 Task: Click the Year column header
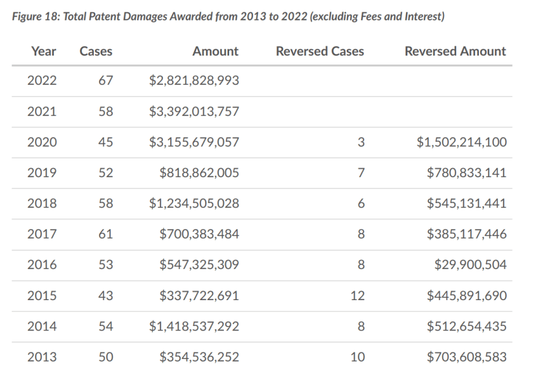point(43,50)
